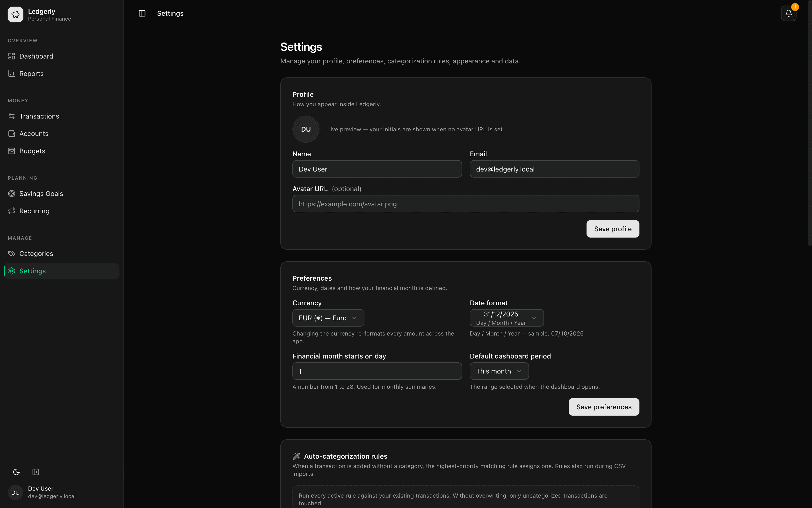Screen dimensions: 812x508
Task: Open the notifications bell
Action: (789, 14)
